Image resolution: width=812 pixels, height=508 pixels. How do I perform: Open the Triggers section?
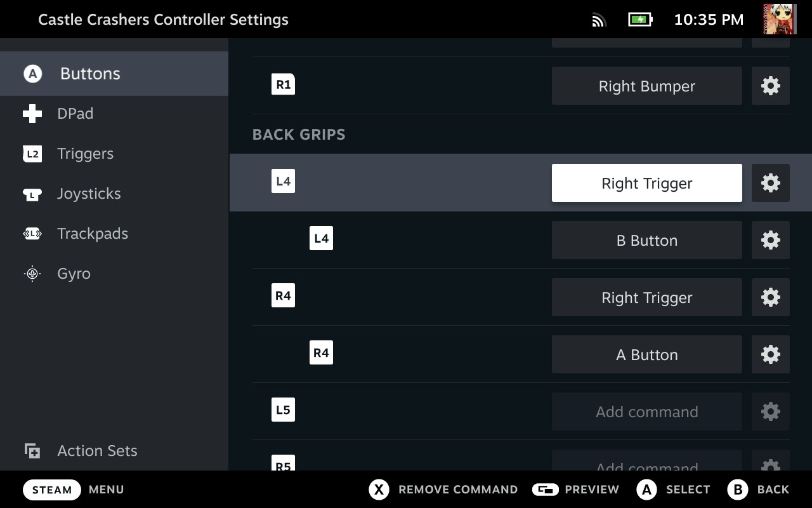coord(85,154)
